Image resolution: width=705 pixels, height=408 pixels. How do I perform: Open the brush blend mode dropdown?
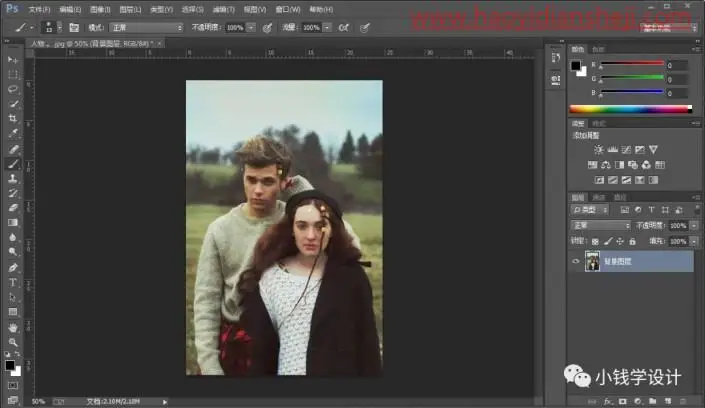[x=147, y=28]
